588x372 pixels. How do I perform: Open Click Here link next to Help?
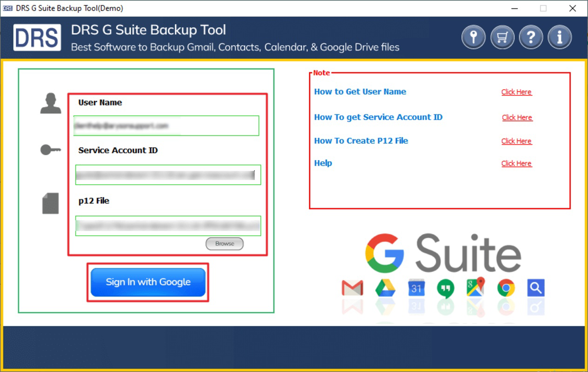(x=516, y=164)
